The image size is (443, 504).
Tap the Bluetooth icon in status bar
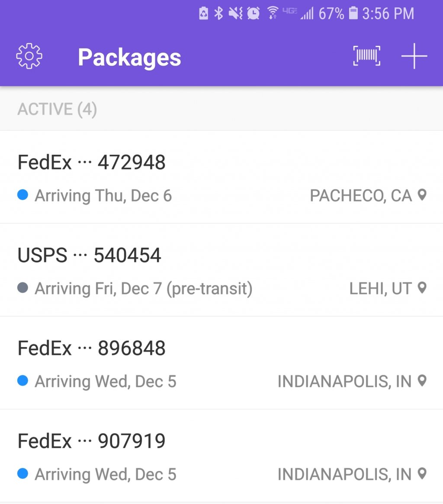[219, 13]
